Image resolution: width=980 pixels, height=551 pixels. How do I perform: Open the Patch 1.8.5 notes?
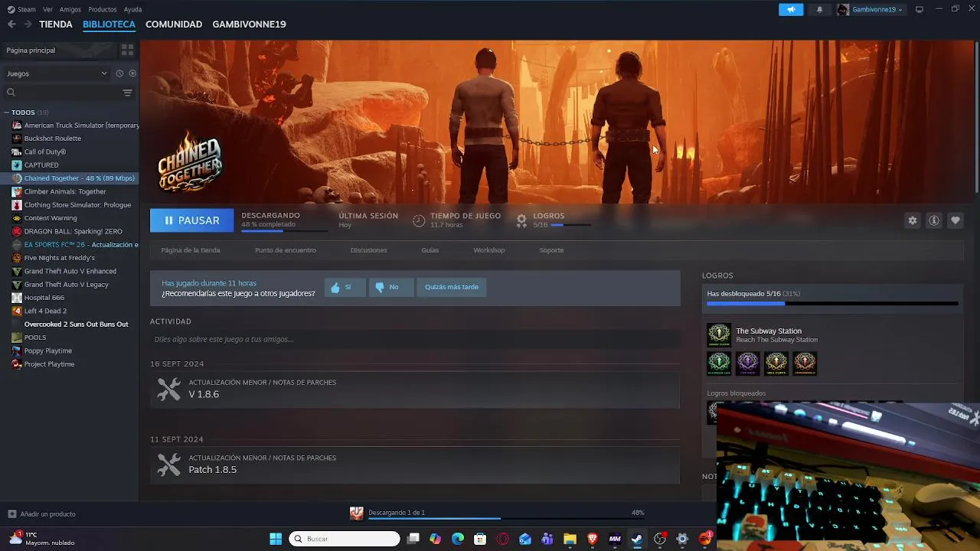coord(414,465)
